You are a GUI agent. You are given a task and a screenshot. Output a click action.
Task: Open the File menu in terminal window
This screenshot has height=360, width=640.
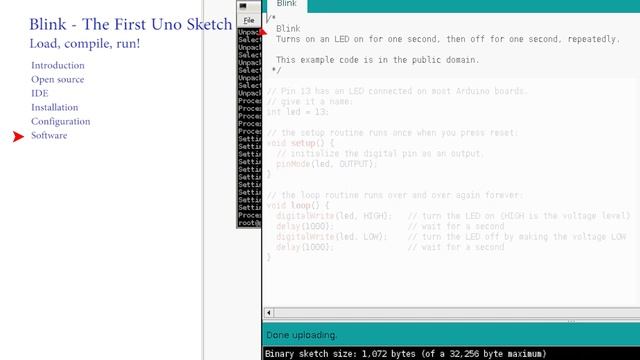(x=249, y=20)
